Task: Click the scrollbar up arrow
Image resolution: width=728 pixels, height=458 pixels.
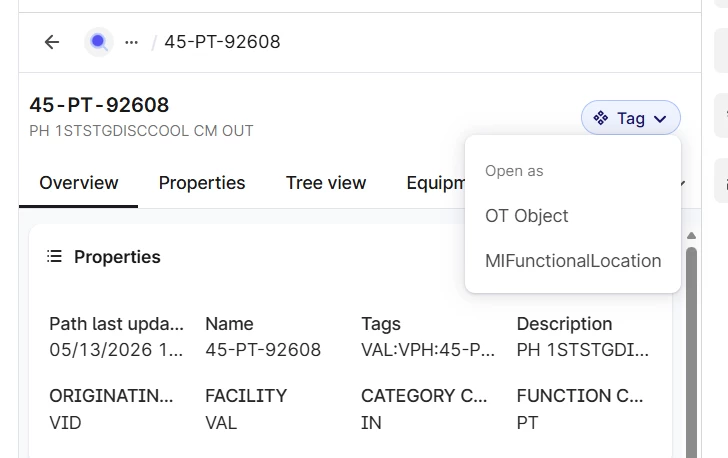Action: coord(691,236)
